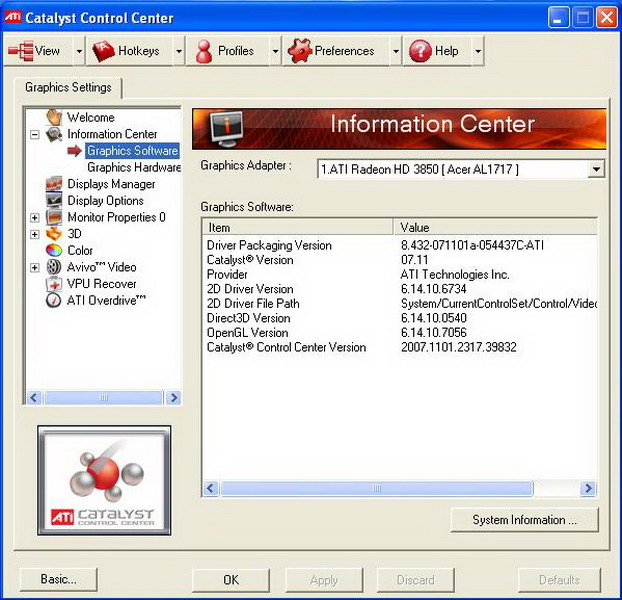This screenshot has width=622, height=600.
Task: Click the software list horizontal scrollbar thumb
Action: [376, 488]
